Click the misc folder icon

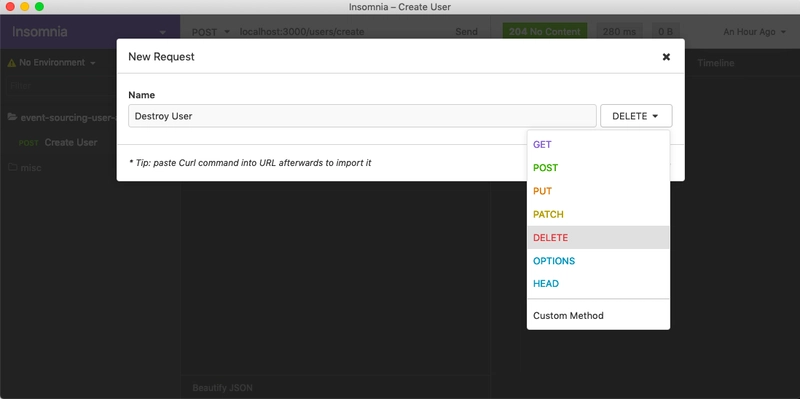click(x=12, y=167)
